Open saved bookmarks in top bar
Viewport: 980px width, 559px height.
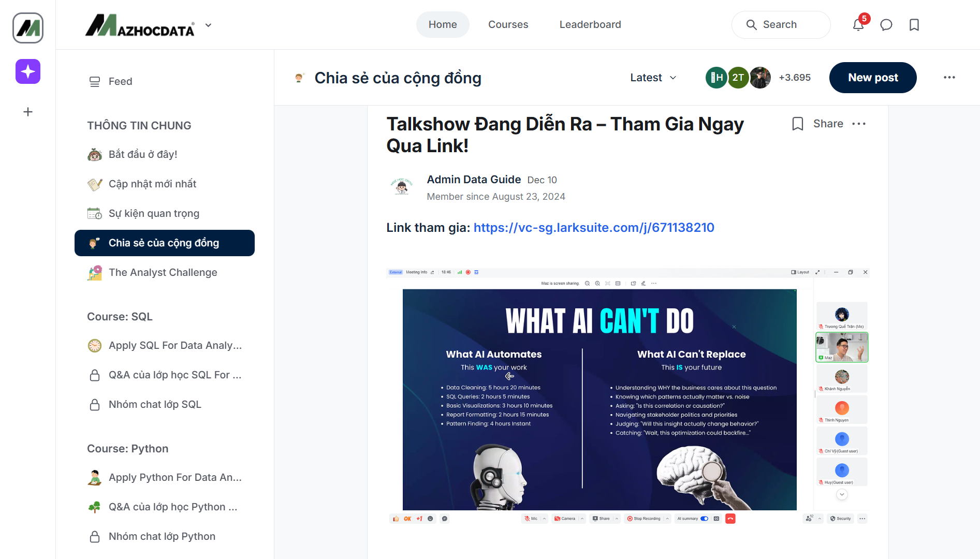(914, 25)
